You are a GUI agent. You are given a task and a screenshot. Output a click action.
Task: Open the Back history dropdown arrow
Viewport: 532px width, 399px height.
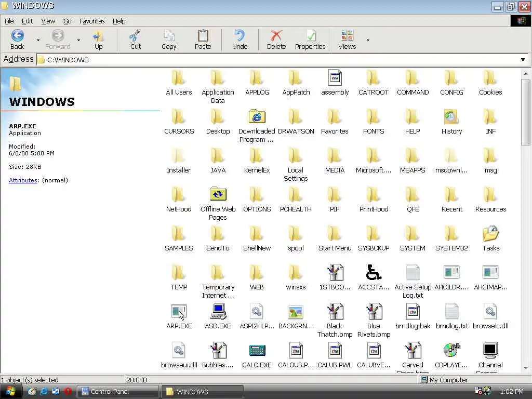click(38, 40)
